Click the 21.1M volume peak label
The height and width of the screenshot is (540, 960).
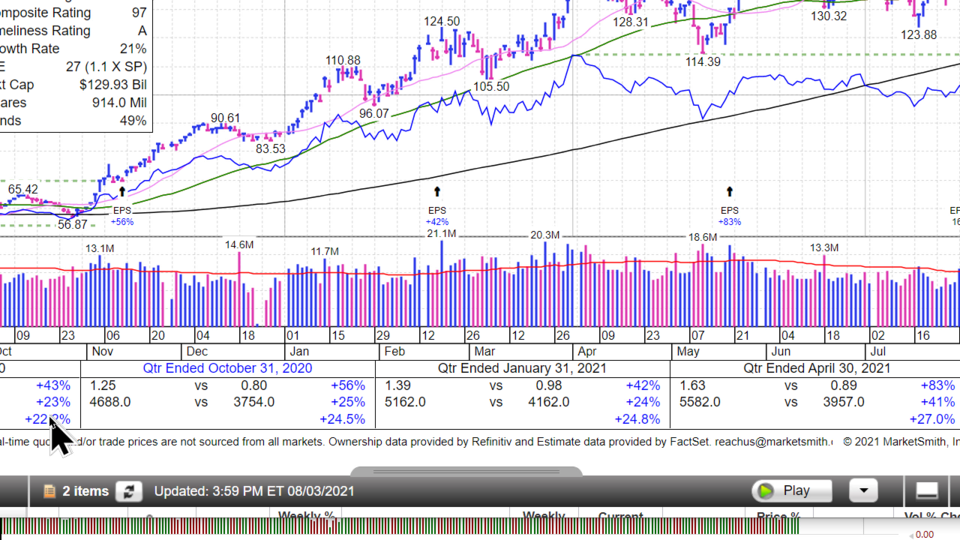(441, 234)
